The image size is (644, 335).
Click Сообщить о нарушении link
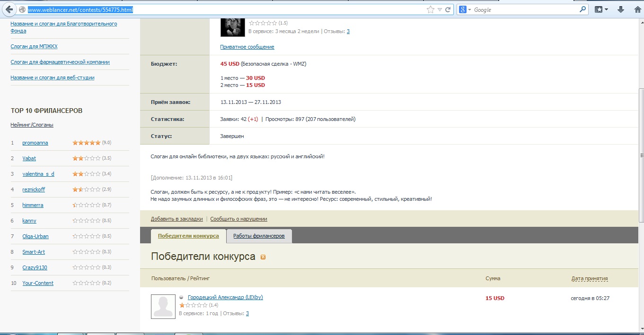(x=238, y=219)
